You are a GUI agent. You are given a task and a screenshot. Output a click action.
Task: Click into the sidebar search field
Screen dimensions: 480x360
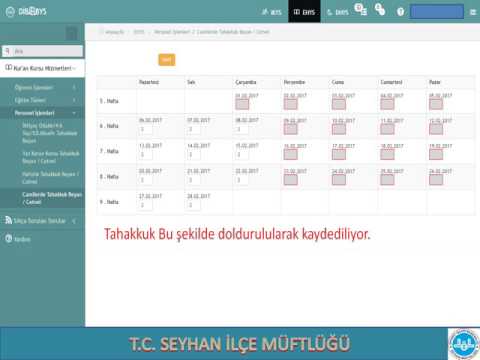coord(42,51)
